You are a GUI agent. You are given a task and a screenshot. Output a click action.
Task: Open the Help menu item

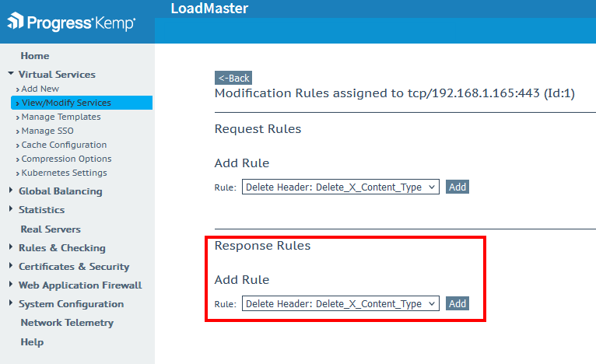32,342
